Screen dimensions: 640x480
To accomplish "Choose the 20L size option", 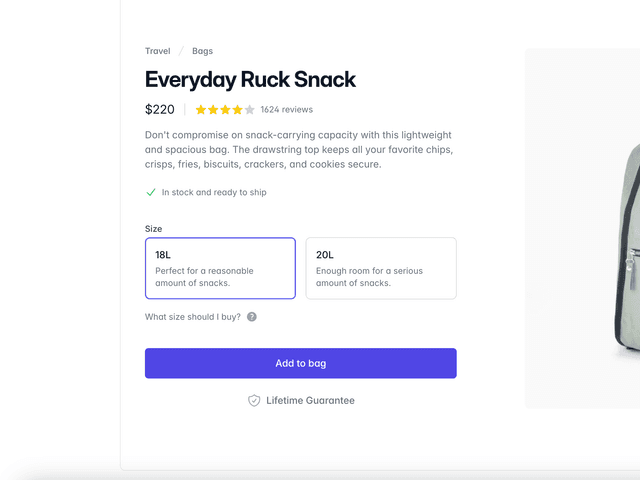I will (380, 268).
